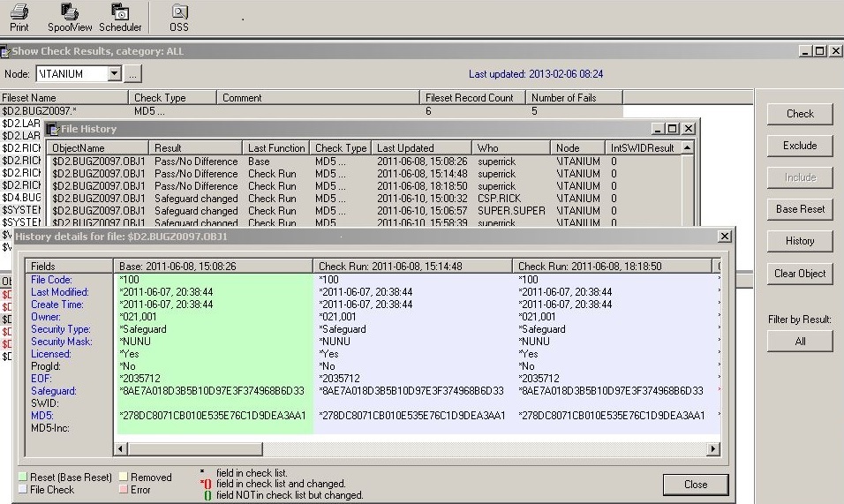
Task: Select the history row by SUPER.SUPER
Action: tap(365, 211)
